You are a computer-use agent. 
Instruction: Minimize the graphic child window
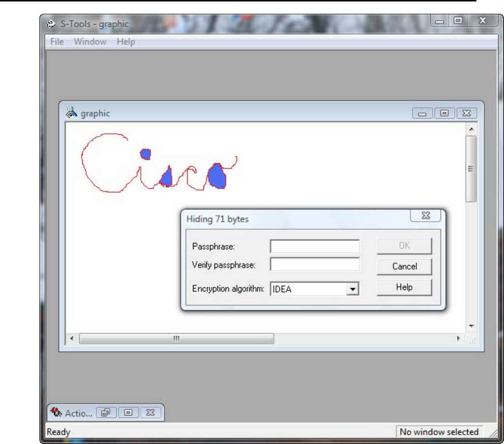coord(422,113)
